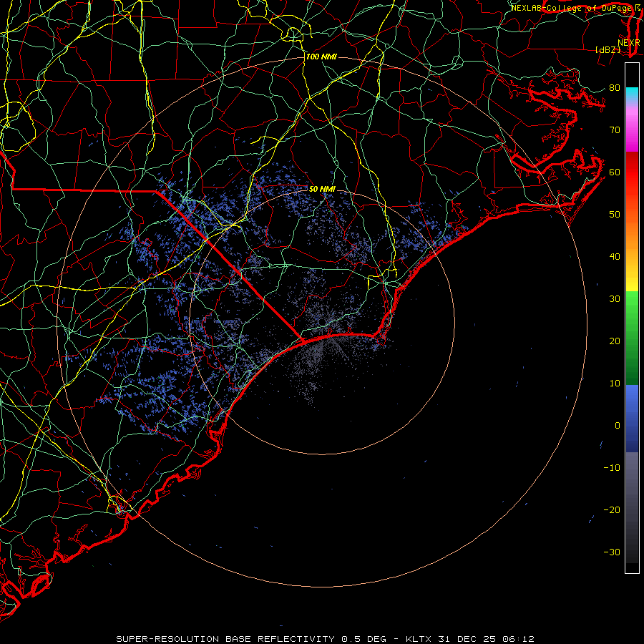Click the 20 value on the dBZ scale
644x644 pixels.
click(615, 341)
